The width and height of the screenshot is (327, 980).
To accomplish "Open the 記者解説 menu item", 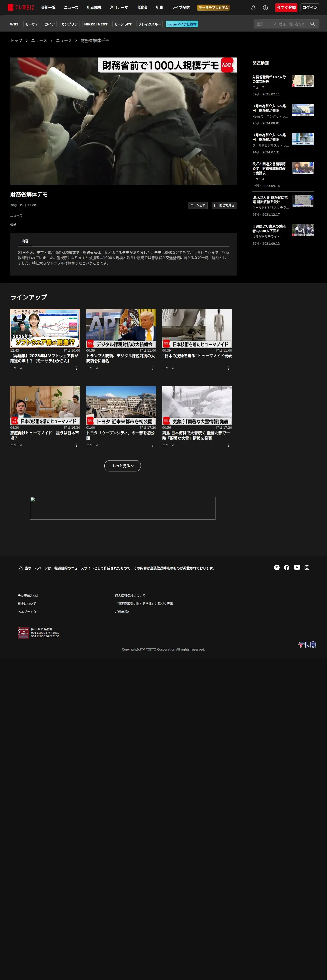I will 94,8.
